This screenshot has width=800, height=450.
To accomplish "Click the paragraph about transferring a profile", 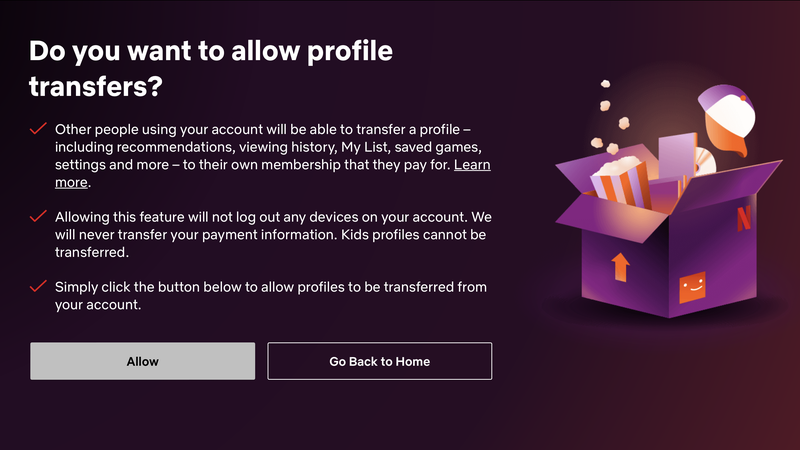I will [273, 156].
